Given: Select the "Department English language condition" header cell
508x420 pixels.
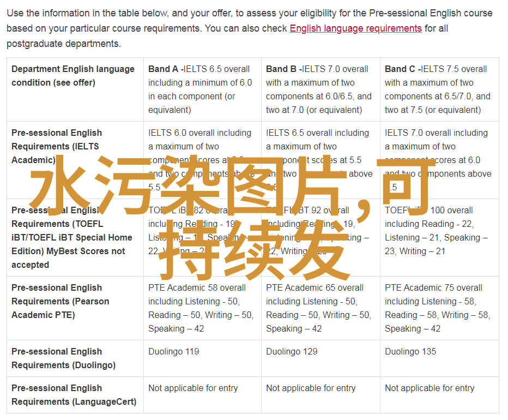Looking at the screenshot, I should (75, 89).
